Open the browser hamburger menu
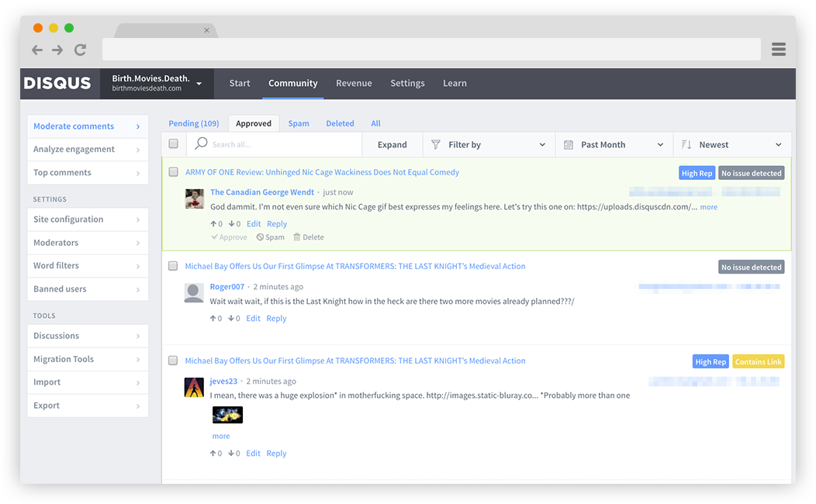The height and width of the screenshot is (504, 816). [779, 50]
